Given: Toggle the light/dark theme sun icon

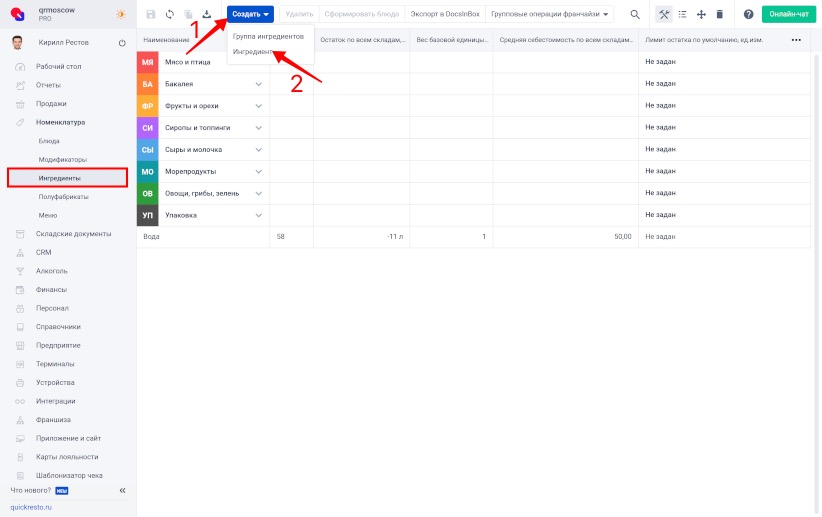Looking at the screenshot, I should pos(121,14).
